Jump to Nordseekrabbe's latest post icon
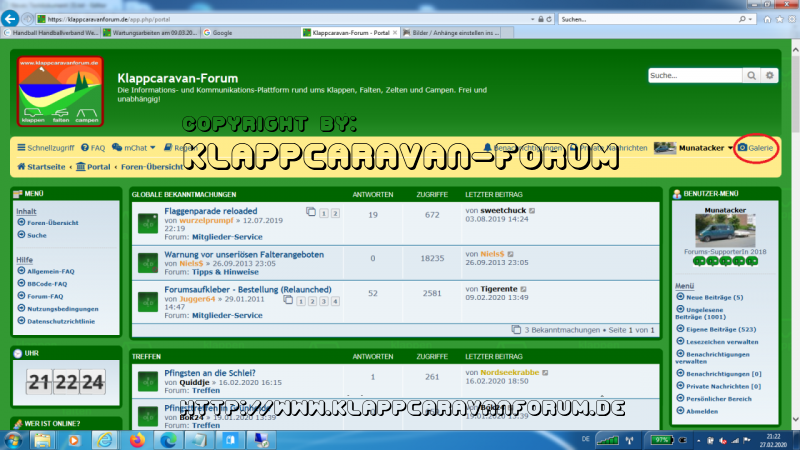800x450 pixels. pyautogui.click(x=545, y=373)
